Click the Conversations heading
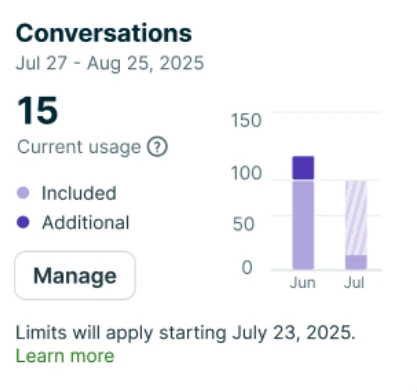The width and height of the screenshot is (417, 392). click(104, 33)
